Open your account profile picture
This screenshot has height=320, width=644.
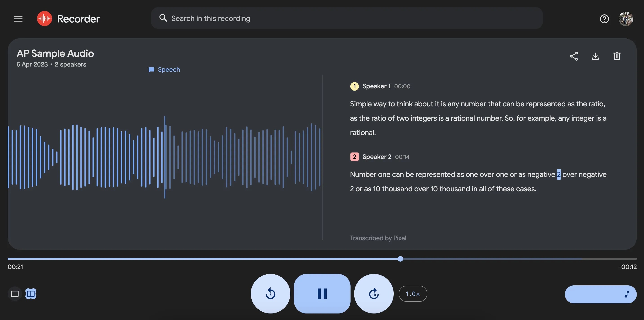click(x=626, y=18)
